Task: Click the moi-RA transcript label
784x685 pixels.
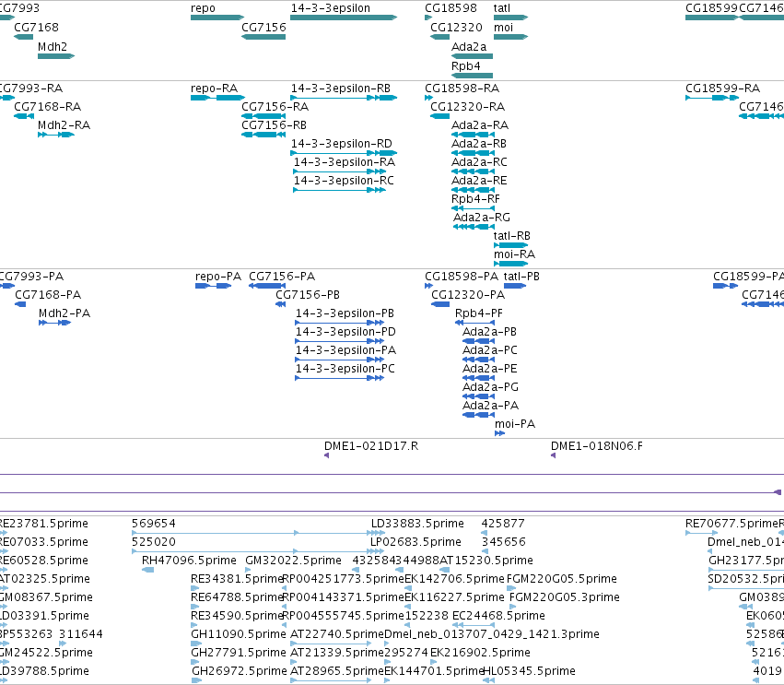Action: 514,254
